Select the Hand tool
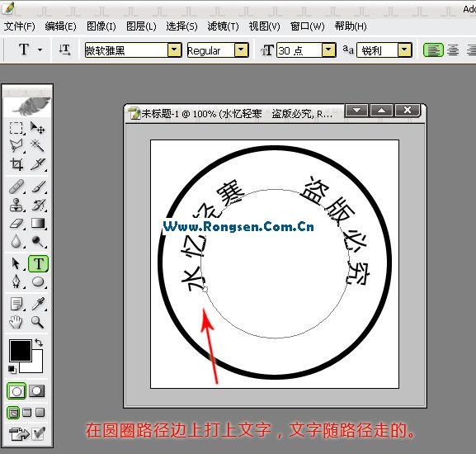Viewport: 476px width, 454px height. [x=16, y=322]
